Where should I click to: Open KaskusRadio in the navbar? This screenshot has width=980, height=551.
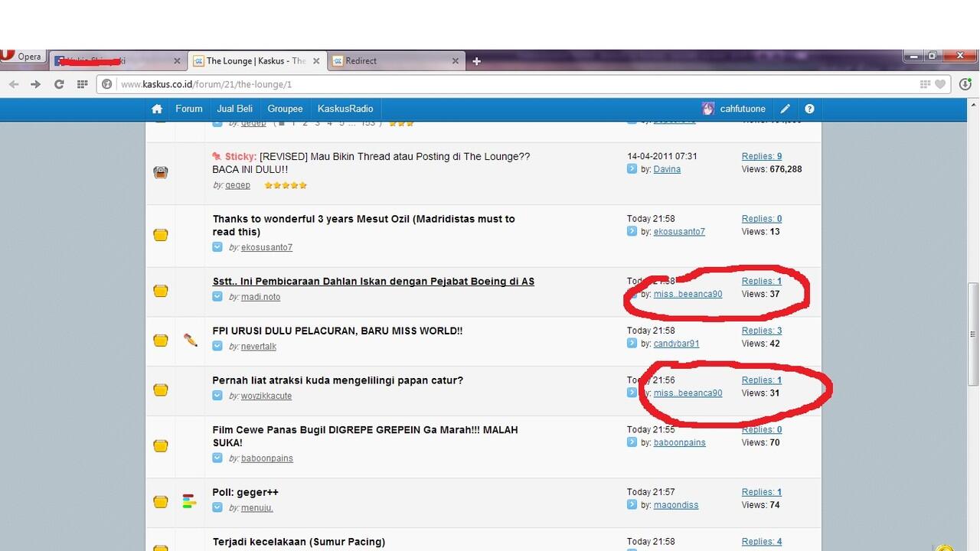coord(345,109)
